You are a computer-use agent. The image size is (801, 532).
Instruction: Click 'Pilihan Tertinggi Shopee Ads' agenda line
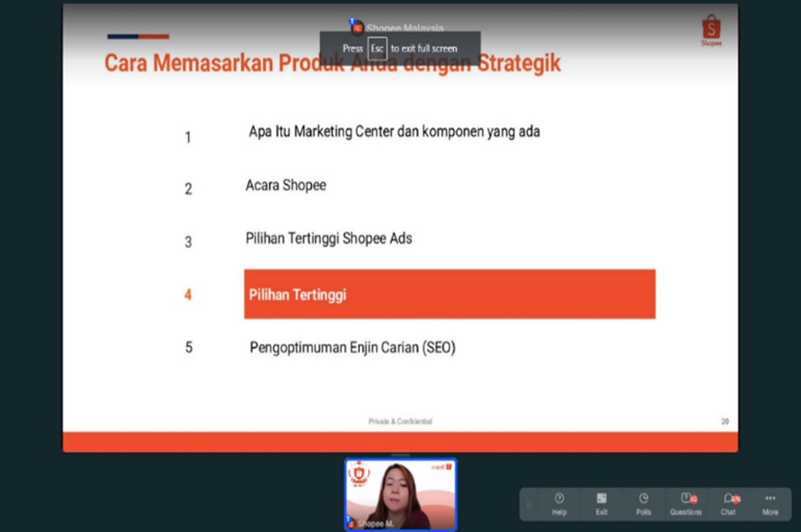click(328, 239)
